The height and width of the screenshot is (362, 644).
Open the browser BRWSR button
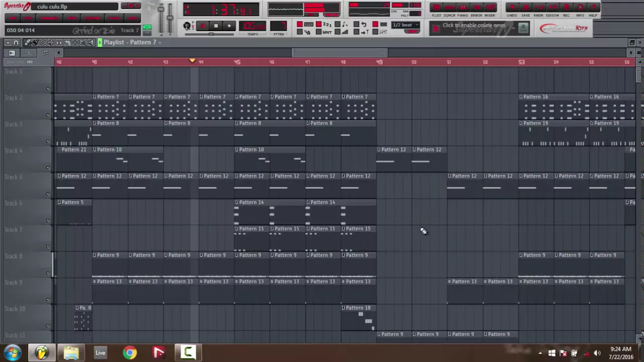click(x=476, y=7)
